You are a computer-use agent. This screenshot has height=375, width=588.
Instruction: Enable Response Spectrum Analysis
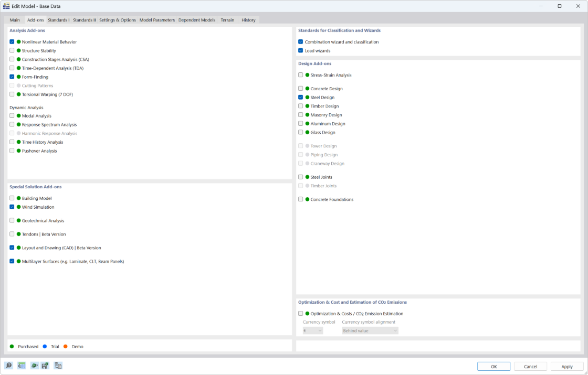(12, 124)
